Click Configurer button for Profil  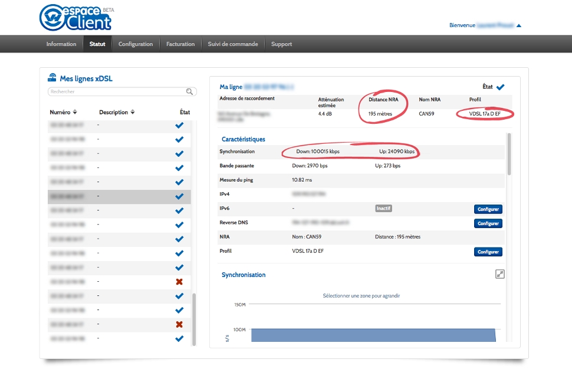(488, 252)
